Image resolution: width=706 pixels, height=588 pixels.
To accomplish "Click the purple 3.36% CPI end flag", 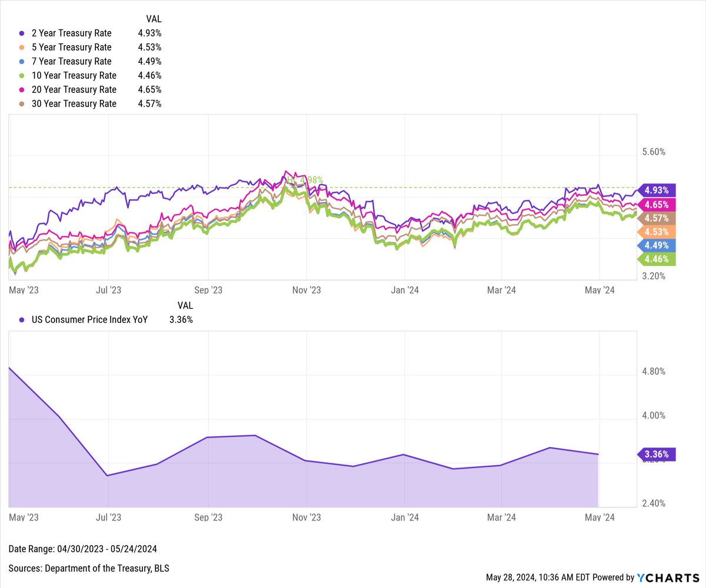I will tap(657, 454).
